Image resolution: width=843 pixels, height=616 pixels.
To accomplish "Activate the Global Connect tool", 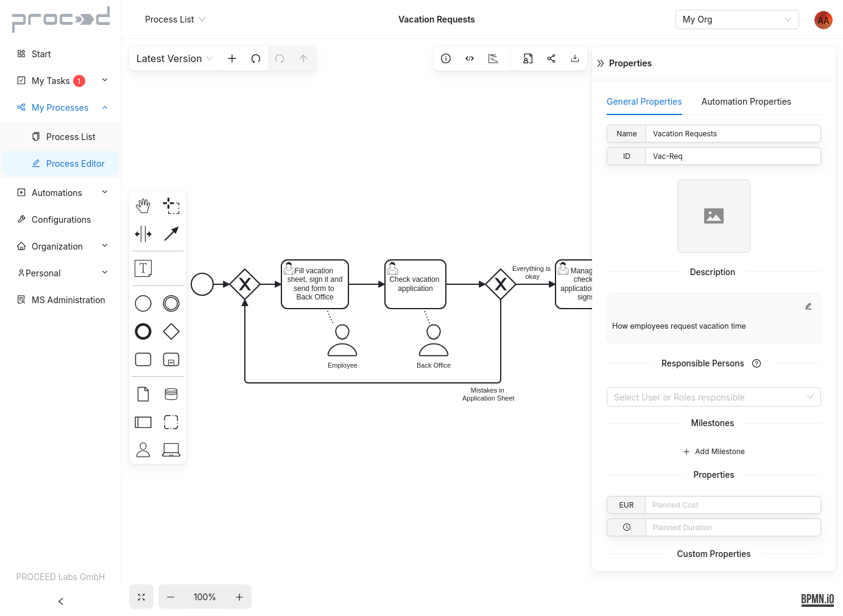I will 171,234.
